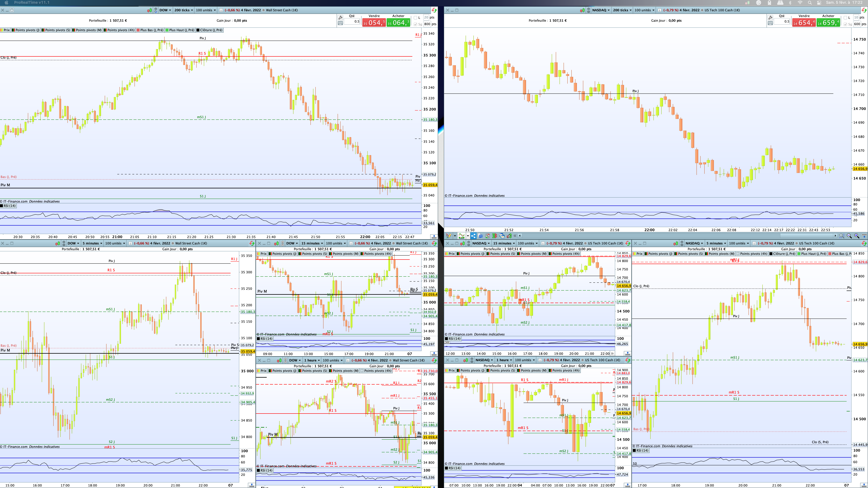Enable the L checkbox in DOW panel

pyautogui.click(x=416, y=17)
